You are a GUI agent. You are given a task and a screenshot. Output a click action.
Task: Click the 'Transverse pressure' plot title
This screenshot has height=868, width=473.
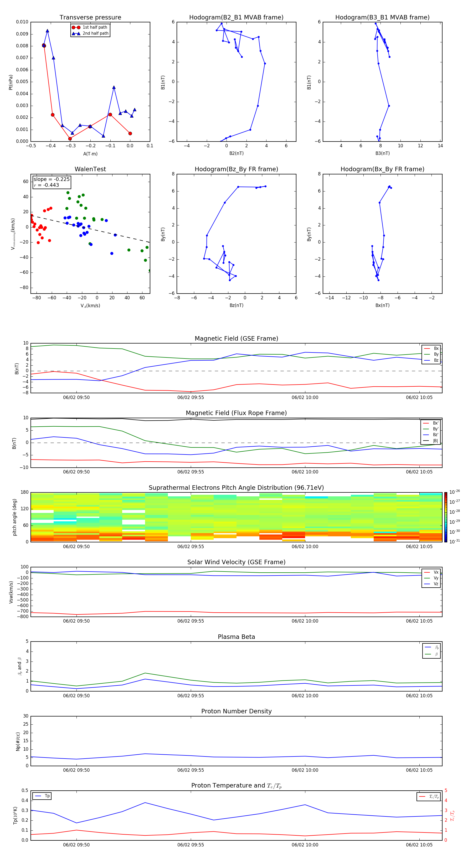point(90,17)
